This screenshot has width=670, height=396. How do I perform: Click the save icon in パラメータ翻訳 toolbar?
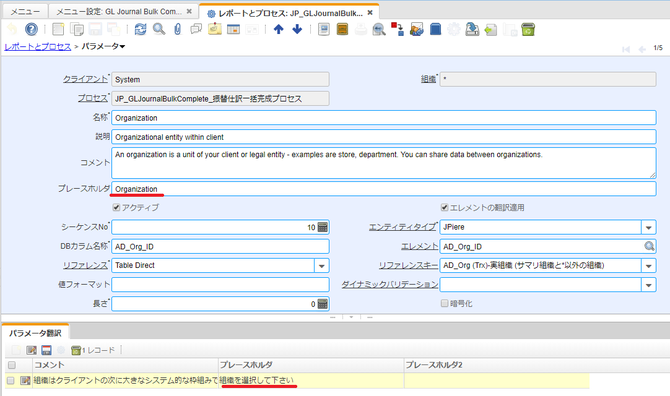point(46,350)
